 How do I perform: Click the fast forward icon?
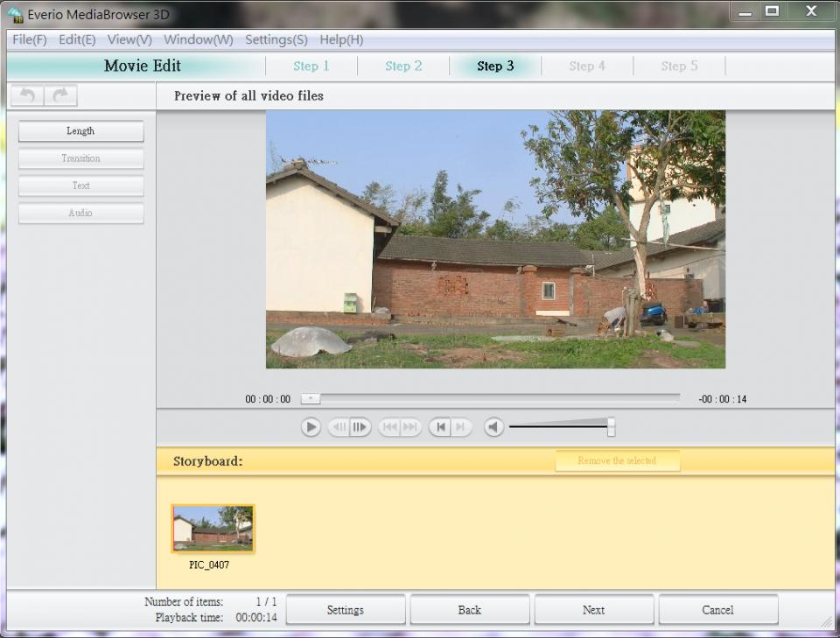[x=410, y=427]
